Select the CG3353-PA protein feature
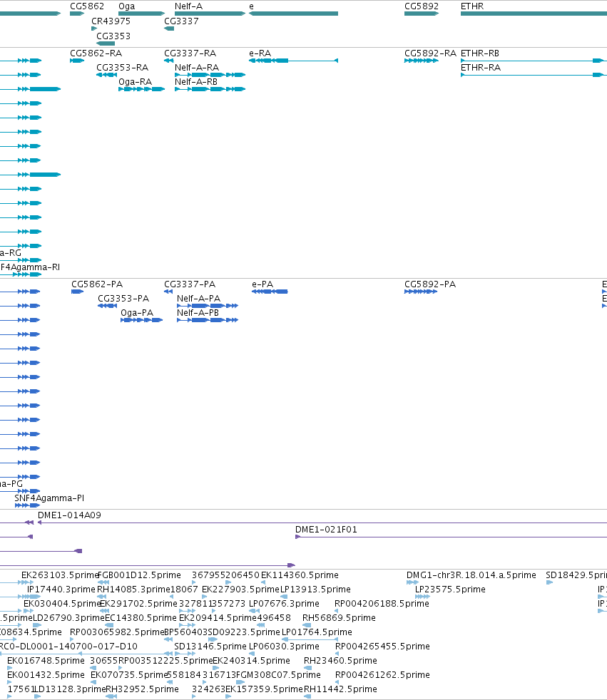 coord(107,306)
